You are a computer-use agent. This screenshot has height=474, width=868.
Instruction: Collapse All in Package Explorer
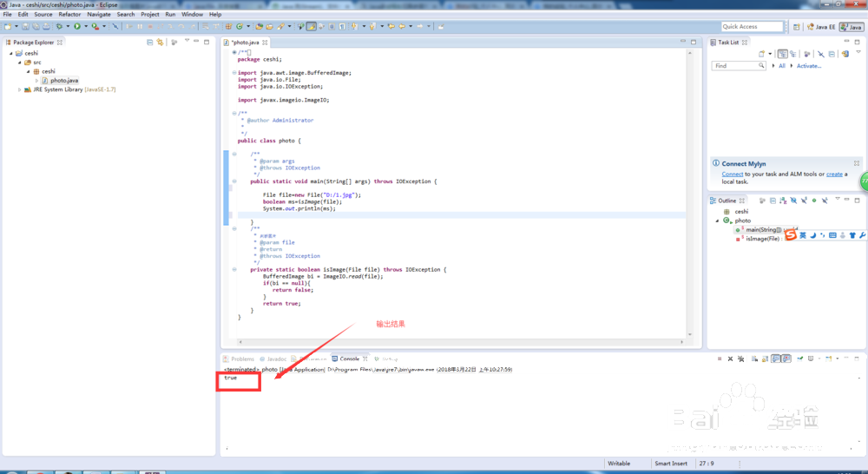tap(149, 42)
